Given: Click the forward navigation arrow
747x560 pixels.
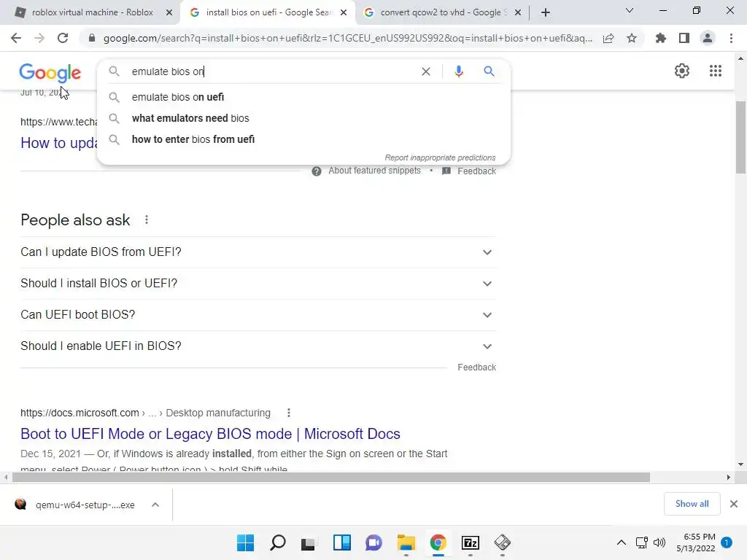Looking at the screenshot, I should (x=39, y=38).
